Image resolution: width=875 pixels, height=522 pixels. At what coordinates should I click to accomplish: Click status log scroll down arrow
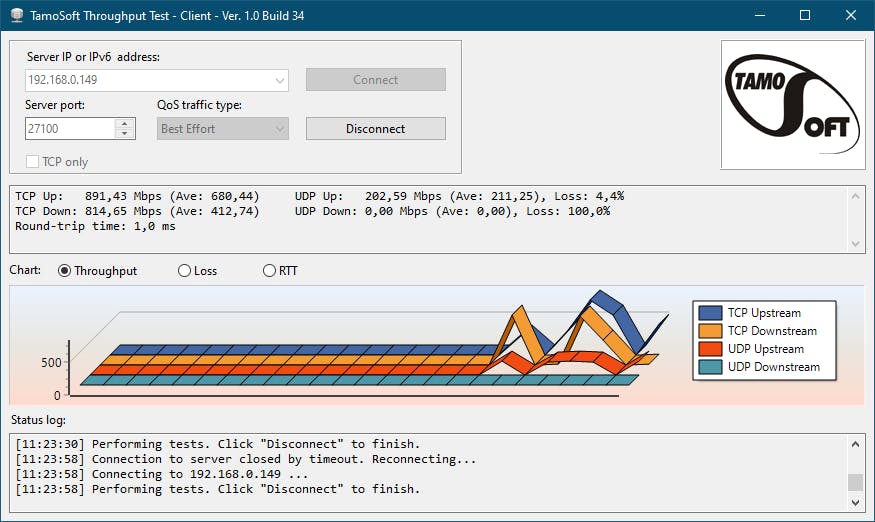855,502
